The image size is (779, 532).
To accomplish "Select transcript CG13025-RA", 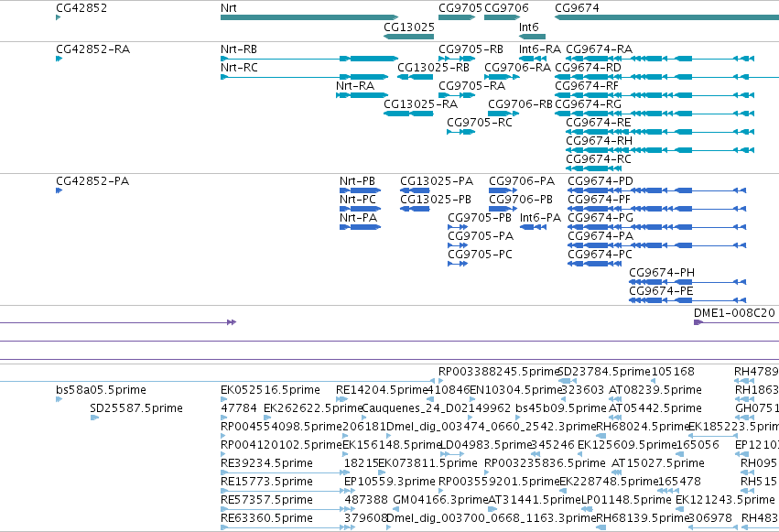I will click(408, 114).
